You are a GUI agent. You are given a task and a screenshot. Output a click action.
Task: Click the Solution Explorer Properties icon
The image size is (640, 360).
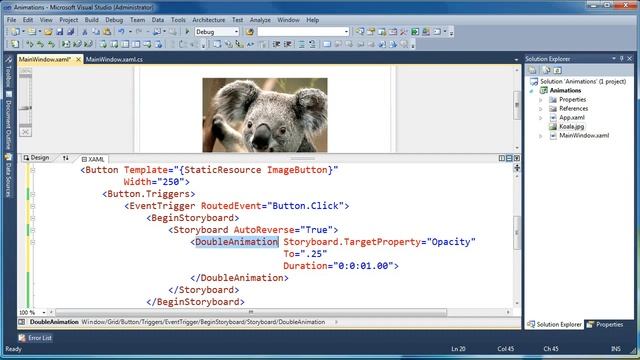pyautogui.click(x=532, y=70)
